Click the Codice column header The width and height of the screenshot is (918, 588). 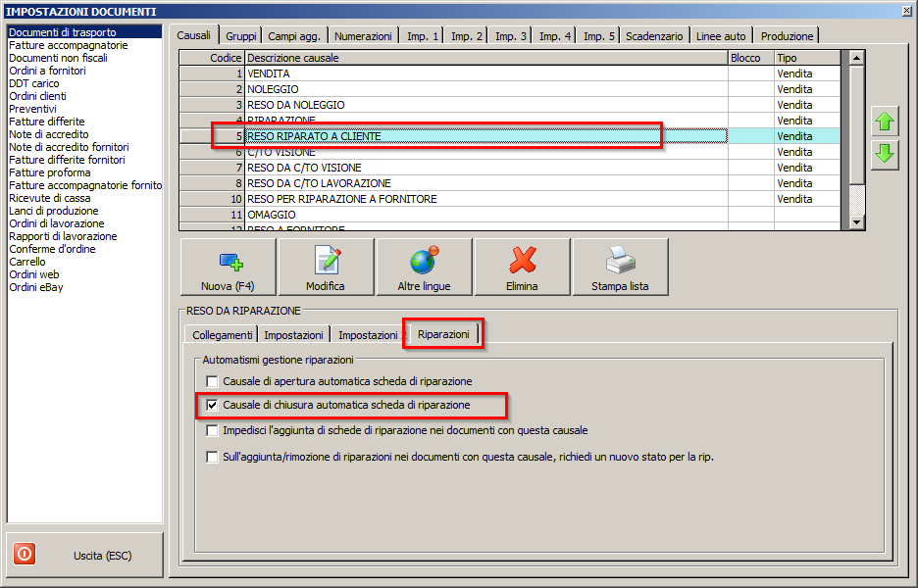pos(212,58)
